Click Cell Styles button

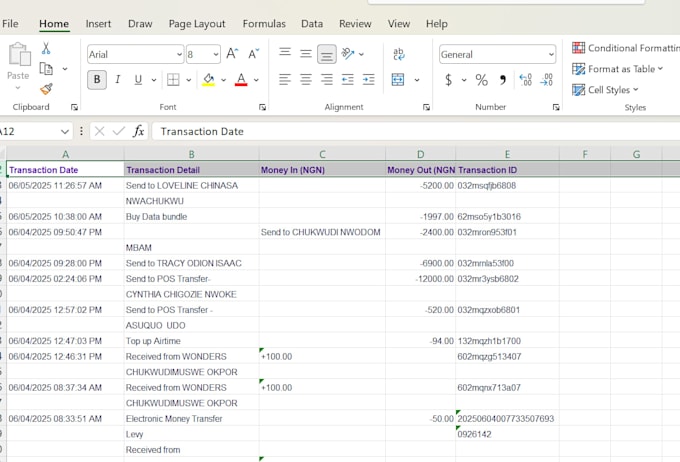605,90
